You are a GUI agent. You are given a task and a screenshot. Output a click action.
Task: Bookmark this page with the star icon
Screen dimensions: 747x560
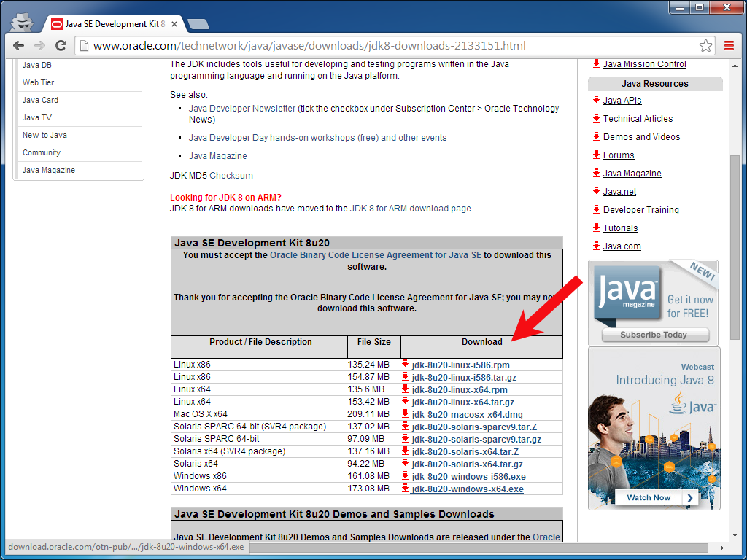pyautogui.click(x=705, y=46)
